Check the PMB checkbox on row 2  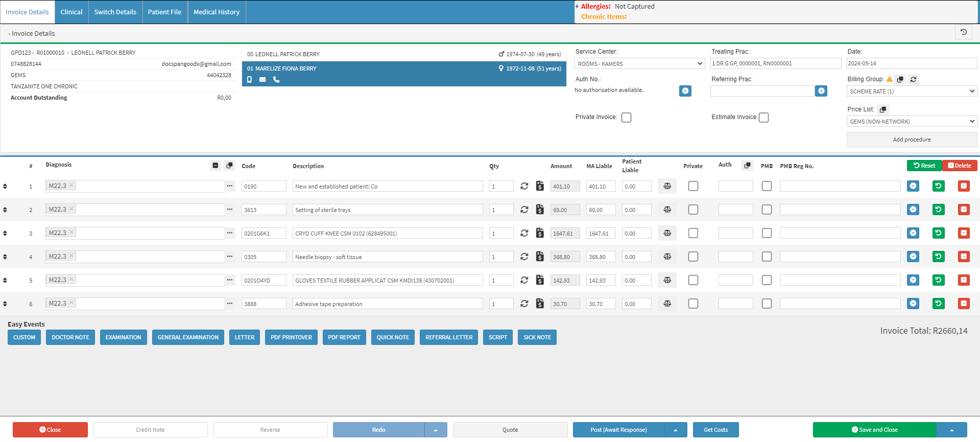point(767,210)
